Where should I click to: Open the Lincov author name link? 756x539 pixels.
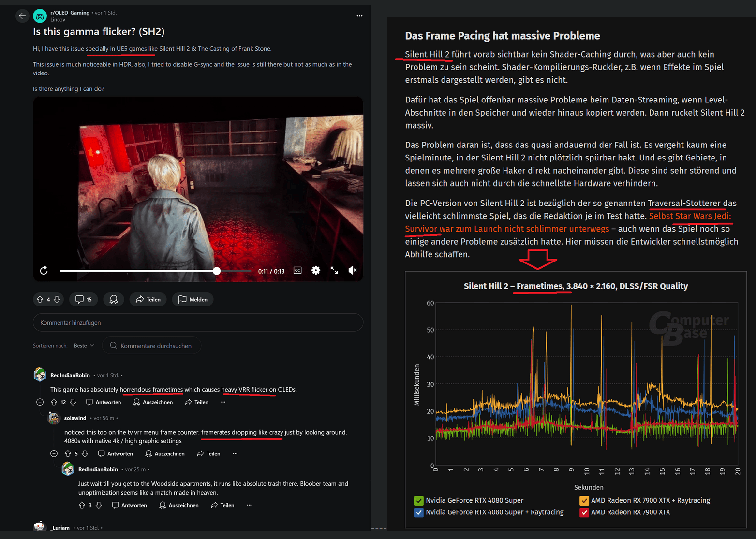pos(58,20)
